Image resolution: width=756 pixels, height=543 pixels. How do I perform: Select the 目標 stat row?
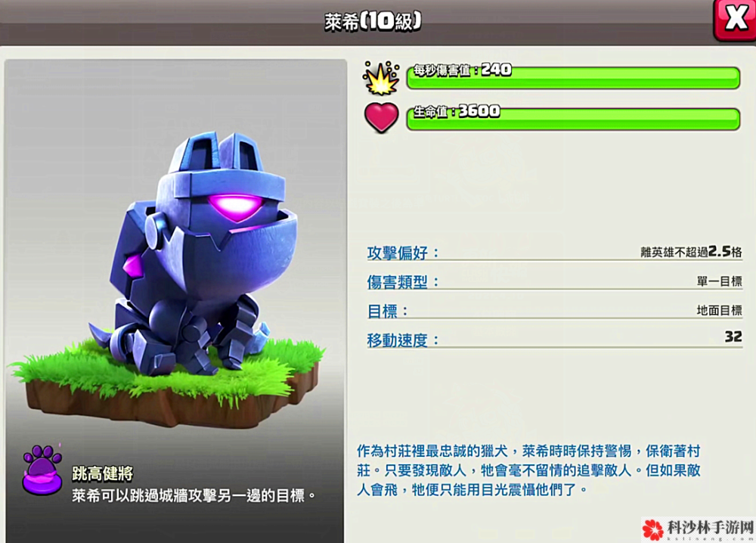tap(554, 311)
